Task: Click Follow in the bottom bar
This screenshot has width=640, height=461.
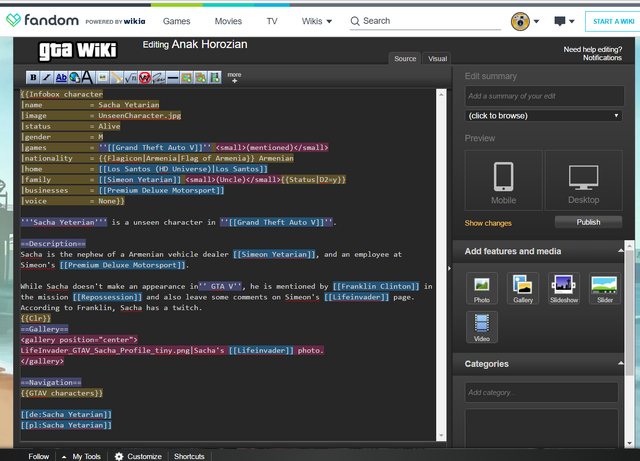Action: tap(38, 457)
